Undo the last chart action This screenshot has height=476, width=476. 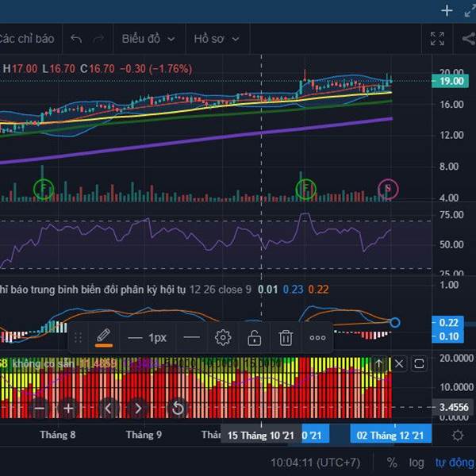click(76, 39)
